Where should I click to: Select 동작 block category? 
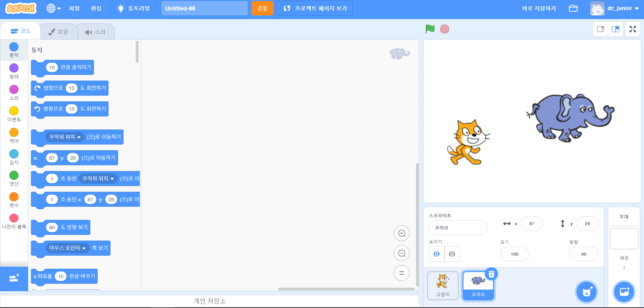tap(14, 50)
